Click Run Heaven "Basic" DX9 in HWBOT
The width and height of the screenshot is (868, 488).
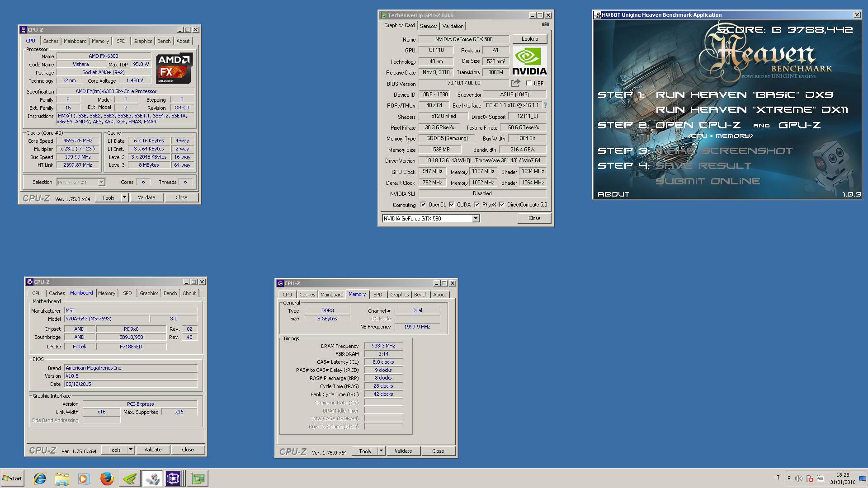point(744,95)
